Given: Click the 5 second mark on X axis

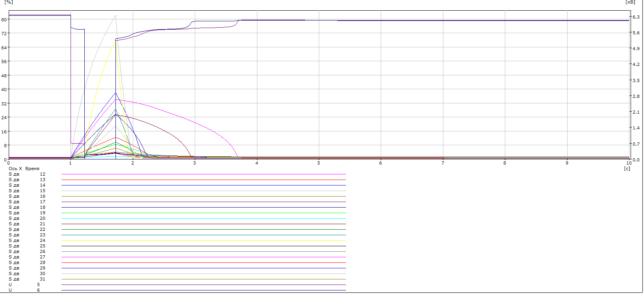Looking at the screenshot, I should pos(319,163).
